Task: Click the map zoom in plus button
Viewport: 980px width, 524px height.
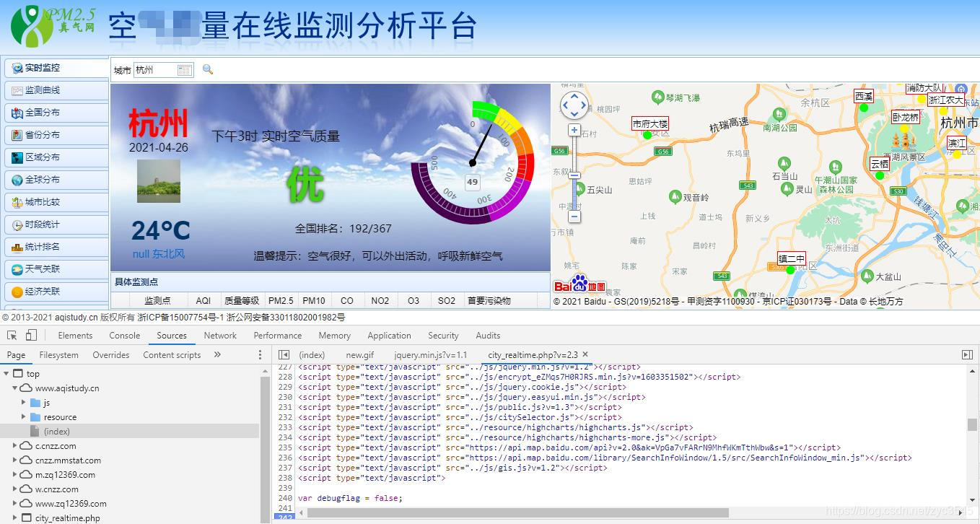Action: (x=574, y=130)
